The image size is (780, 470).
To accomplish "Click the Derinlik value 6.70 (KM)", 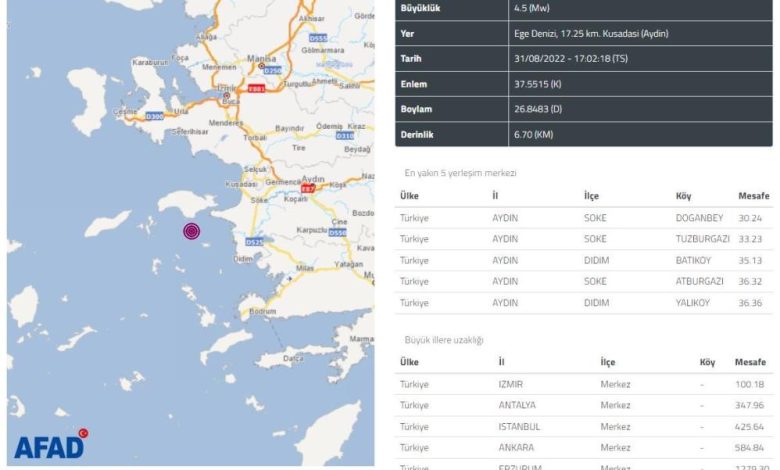I will click(x=530, y=135).
